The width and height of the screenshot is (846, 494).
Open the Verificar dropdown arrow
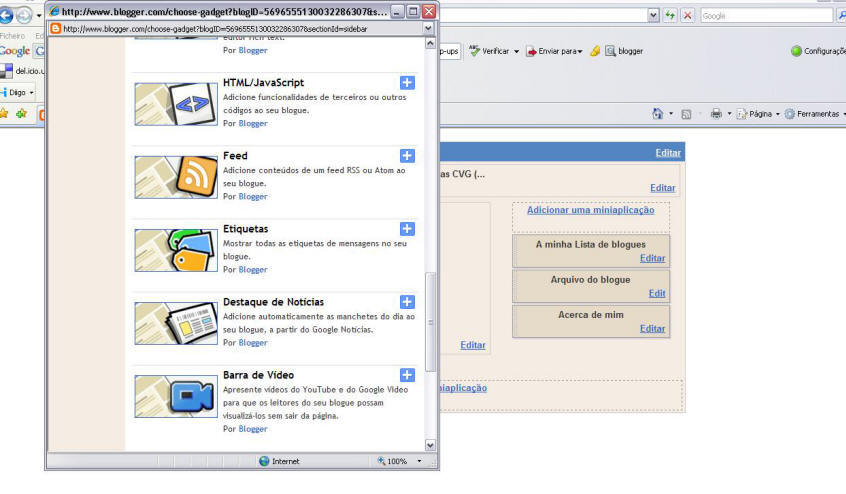(516, 52)
